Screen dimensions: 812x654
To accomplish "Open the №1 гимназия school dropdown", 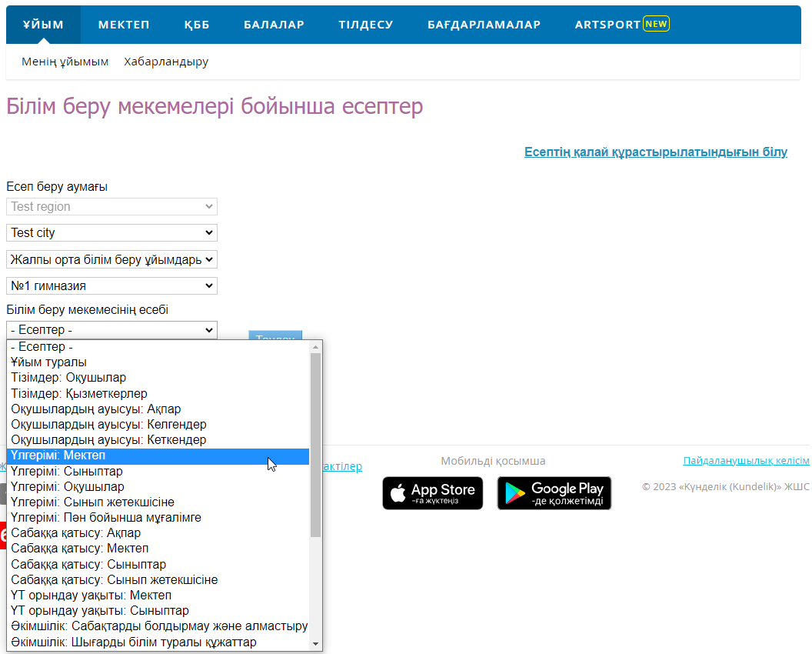I will click(x=111, y=285).
